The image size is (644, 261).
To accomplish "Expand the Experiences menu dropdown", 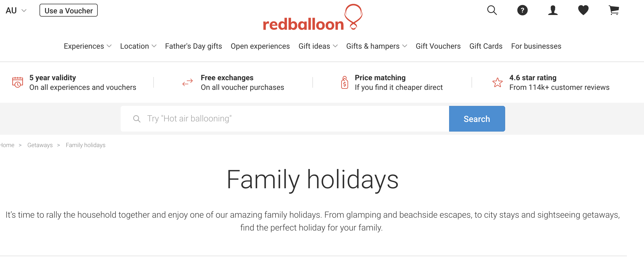I will (x=87, y=46).
